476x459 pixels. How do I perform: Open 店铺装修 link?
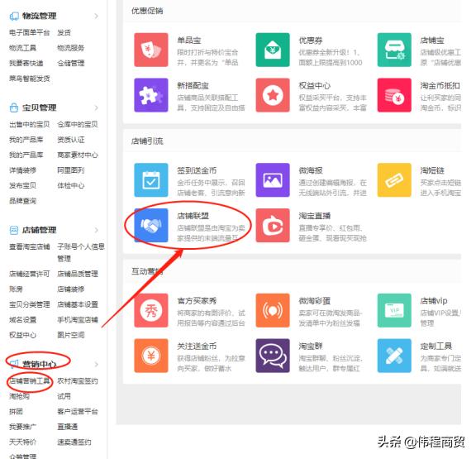(71, 289)
